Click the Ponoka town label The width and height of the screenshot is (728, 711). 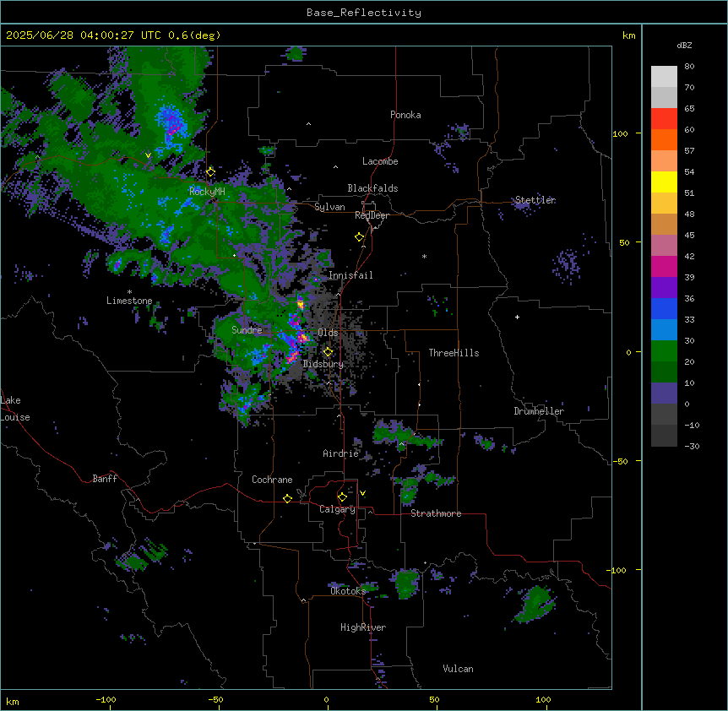click(405, 115)
